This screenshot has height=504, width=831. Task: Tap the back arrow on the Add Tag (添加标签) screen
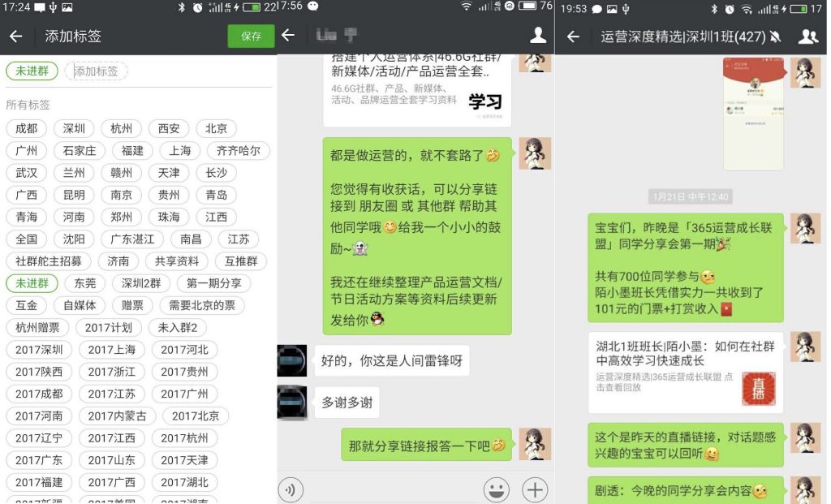tap(16, 36)
